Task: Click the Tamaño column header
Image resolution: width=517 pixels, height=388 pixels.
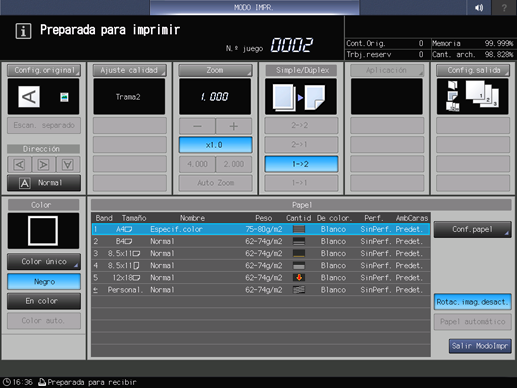Action: [x=134, y=218]
